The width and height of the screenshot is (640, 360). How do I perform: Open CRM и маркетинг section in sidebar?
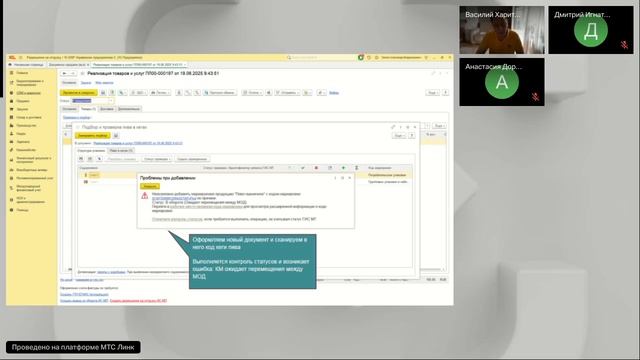tap(28, 93)
